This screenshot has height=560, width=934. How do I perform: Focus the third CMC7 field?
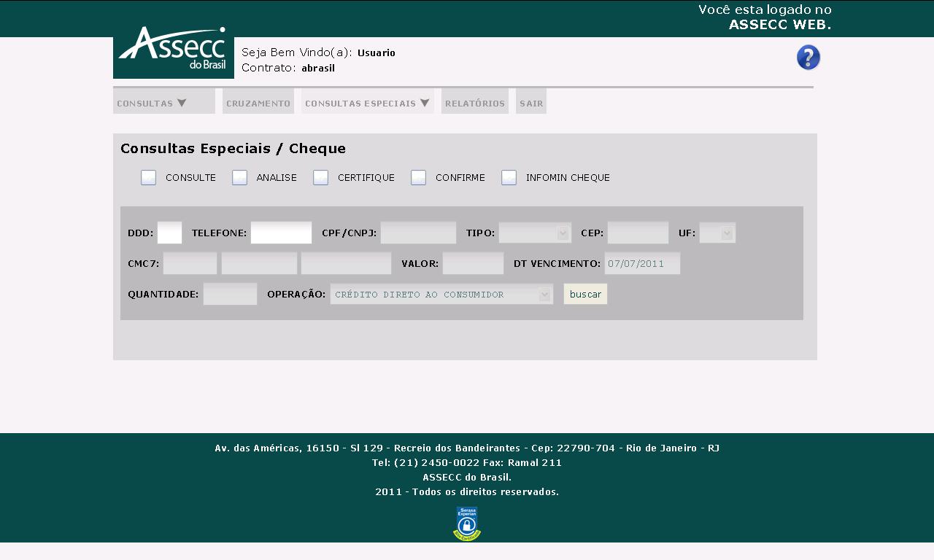346,263
